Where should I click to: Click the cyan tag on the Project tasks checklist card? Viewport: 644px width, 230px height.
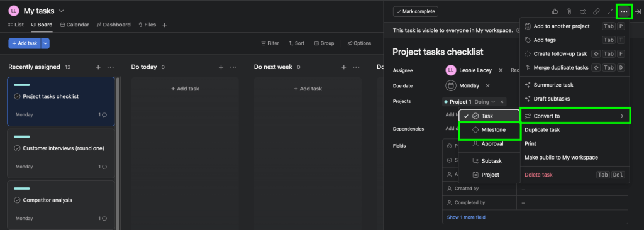[22, 85]
